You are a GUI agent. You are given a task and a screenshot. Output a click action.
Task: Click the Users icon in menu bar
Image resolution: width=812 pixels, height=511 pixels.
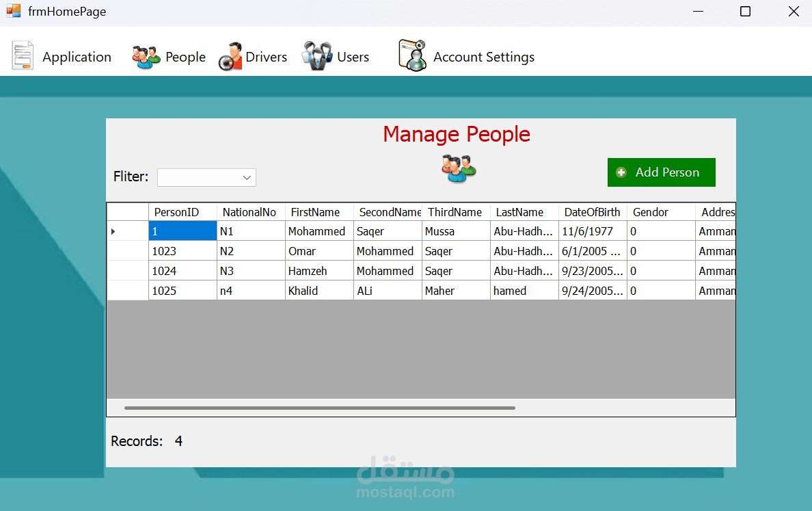pos(317,57)
